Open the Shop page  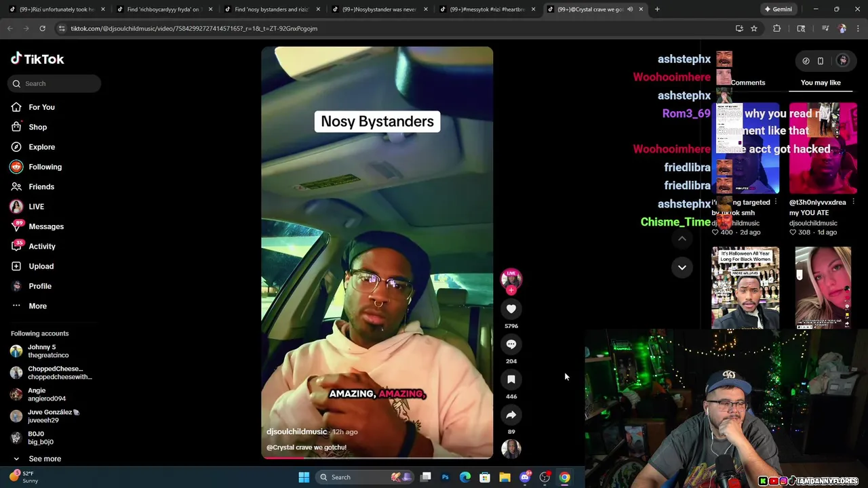(37, 127)
